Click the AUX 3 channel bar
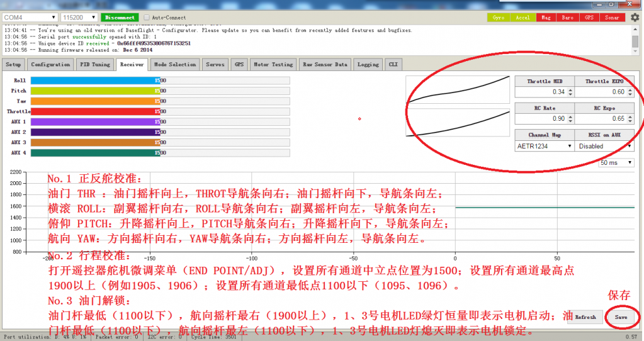Image resolution: width=644 pixels, height=341 pixels. point(160,142)
